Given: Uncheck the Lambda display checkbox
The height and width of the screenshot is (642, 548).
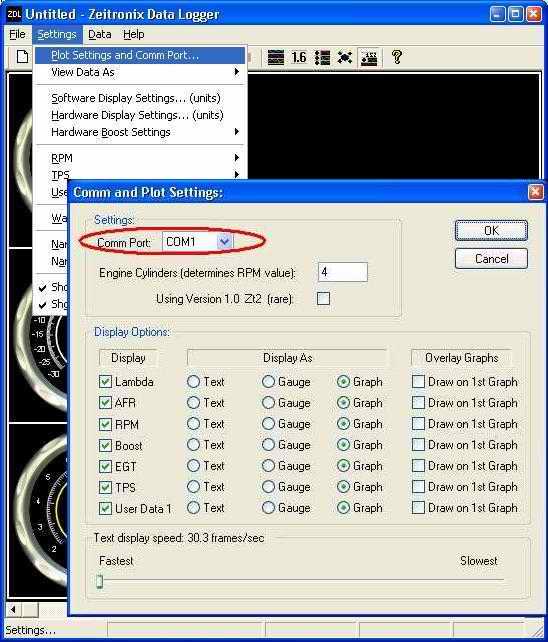Looking at the screenshot, I should tap(105, 382).
